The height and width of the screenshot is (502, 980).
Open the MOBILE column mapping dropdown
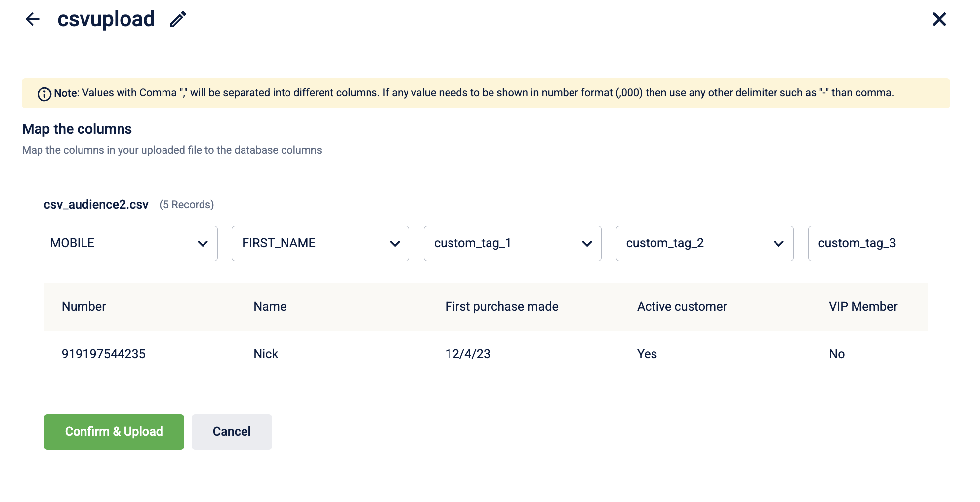130,244
